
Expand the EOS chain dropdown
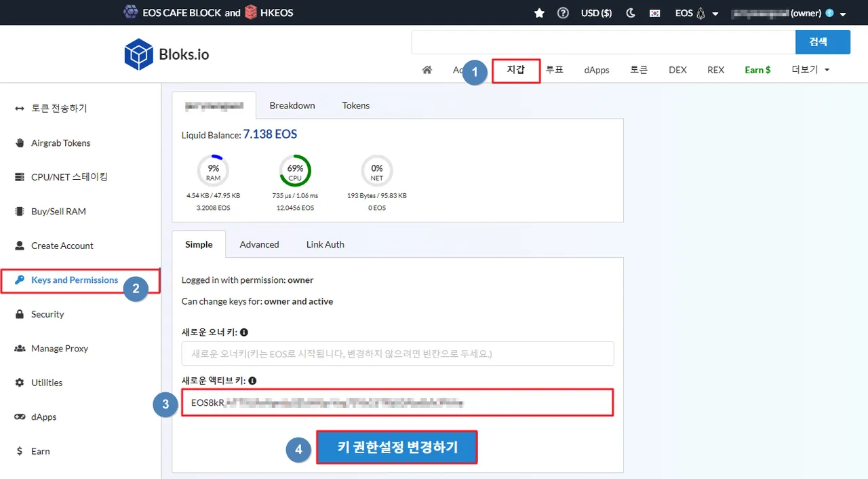pyautogui.click(x=697, y=13)
